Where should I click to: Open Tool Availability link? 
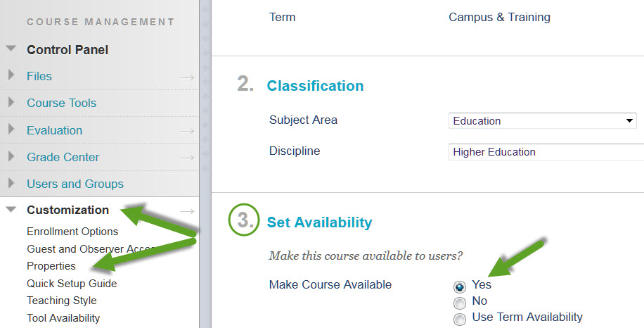point(63,317)
